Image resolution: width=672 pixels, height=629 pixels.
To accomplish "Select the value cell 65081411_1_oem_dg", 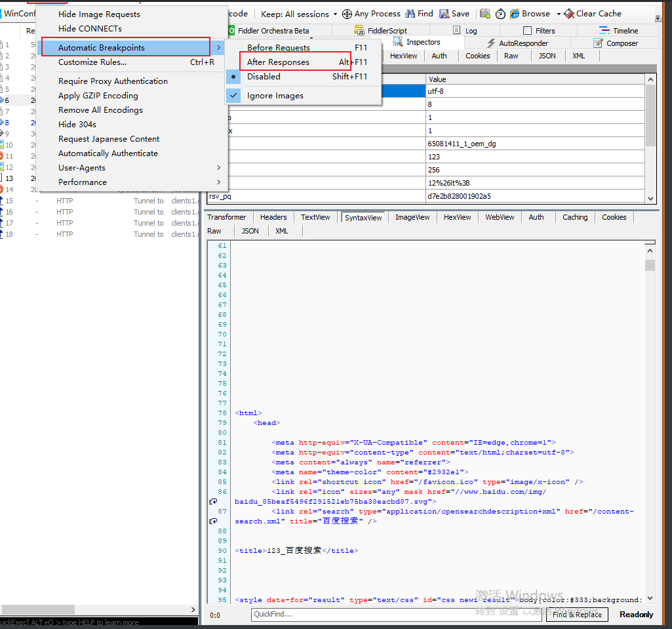I will click(x=535, y=144).
